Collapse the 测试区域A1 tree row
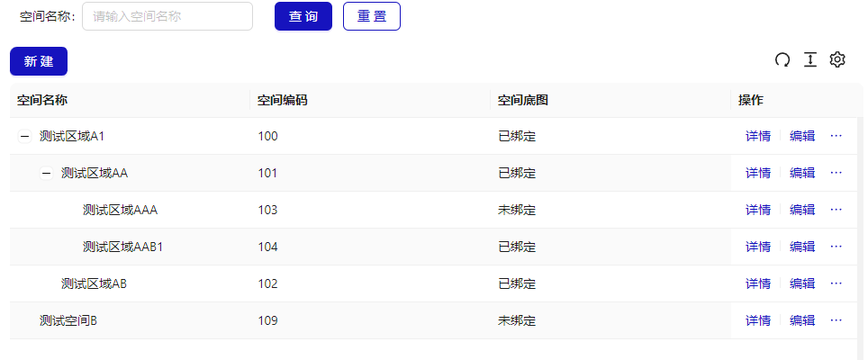This screenshot has width=868, height=360. [x=24, y=136]
